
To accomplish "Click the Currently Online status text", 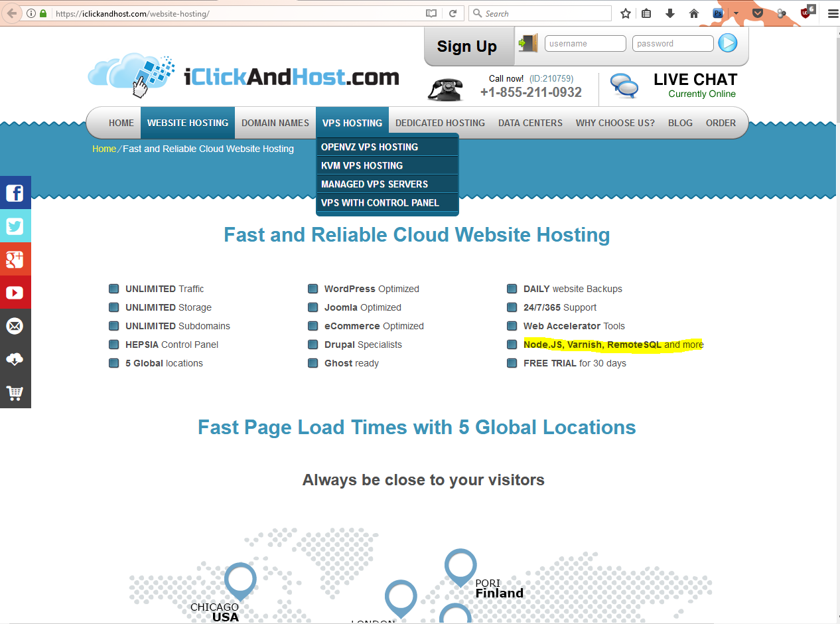I will click(x=702, y=94).
